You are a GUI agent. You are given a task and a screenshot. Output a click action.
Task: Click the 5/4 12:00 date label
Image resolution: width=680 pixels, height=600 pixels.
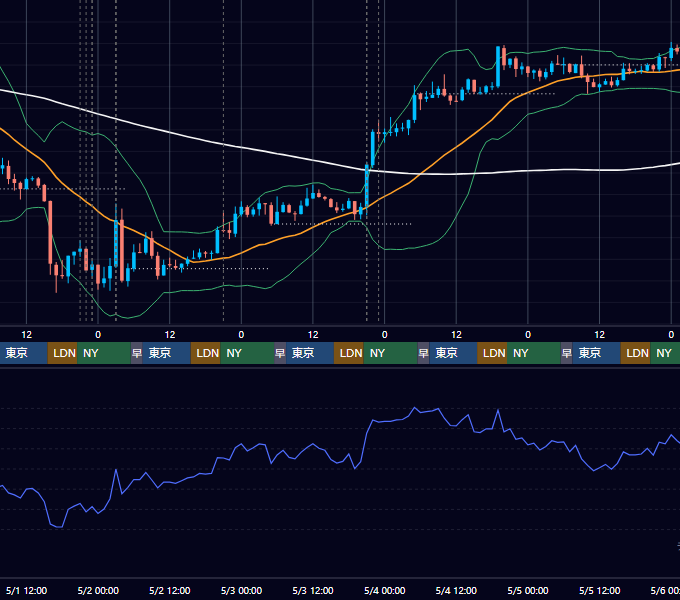[x=456, y=590]
